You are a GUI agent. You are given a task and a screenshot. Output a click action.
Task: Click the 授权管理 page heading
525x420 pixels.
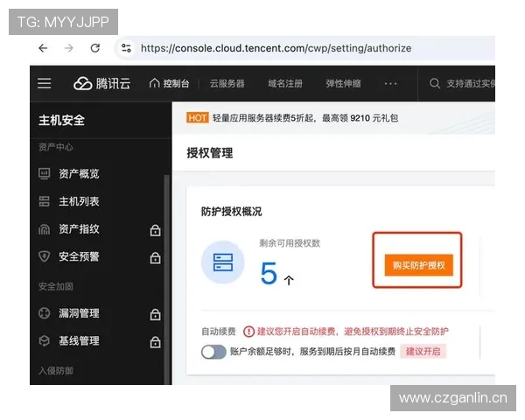(x=210, y=153)
